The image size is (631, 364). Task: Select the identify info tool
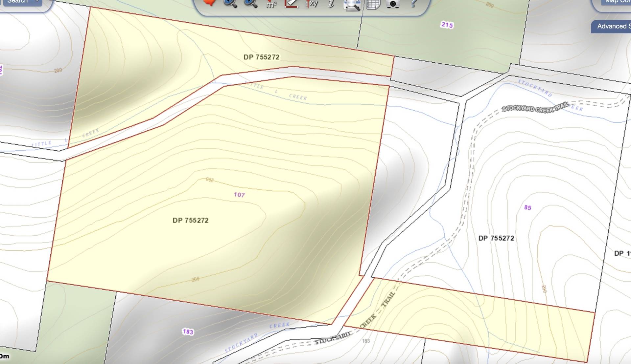click(331, 3)
